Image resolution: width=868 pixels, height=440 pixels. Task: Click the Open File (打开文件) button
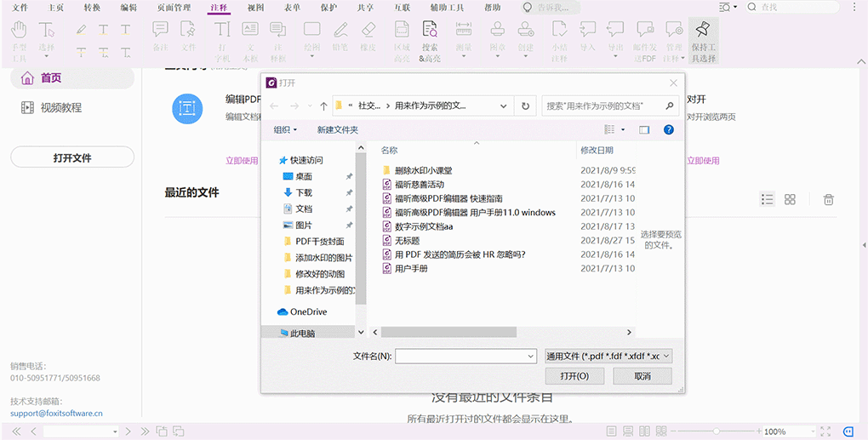point(72,157)
